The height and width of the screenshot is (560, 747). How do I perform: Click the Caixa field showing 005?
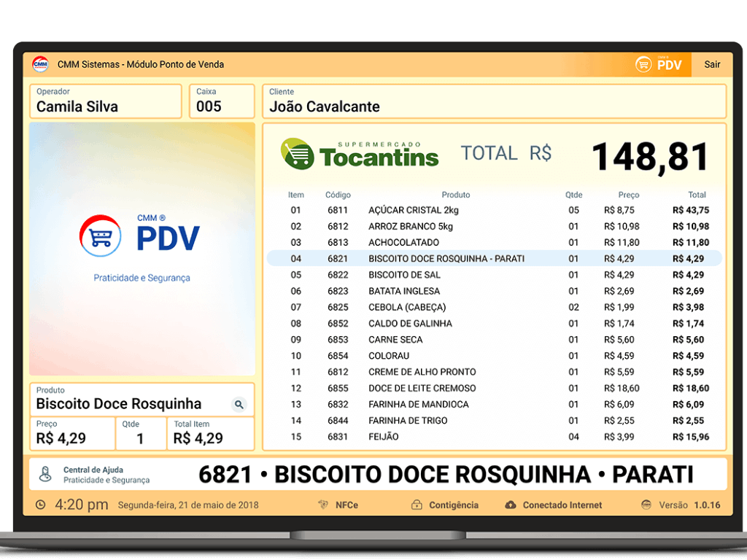pos(222,101)
